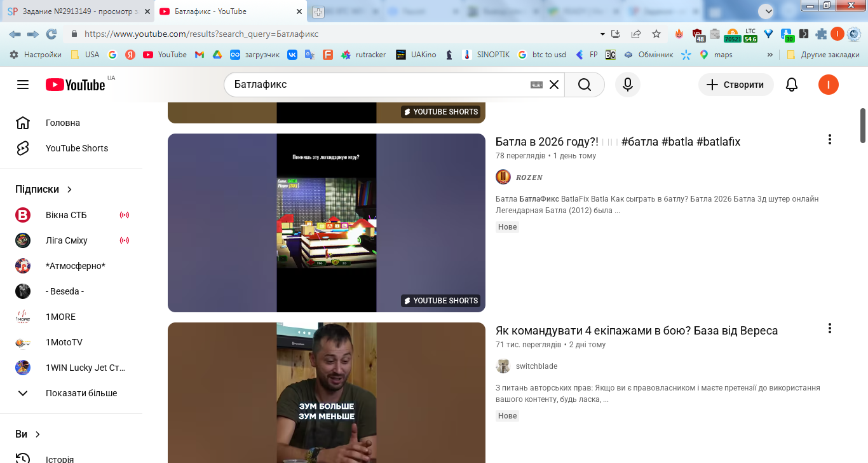Open the rutracker bookmark

(x=363, y=55)
